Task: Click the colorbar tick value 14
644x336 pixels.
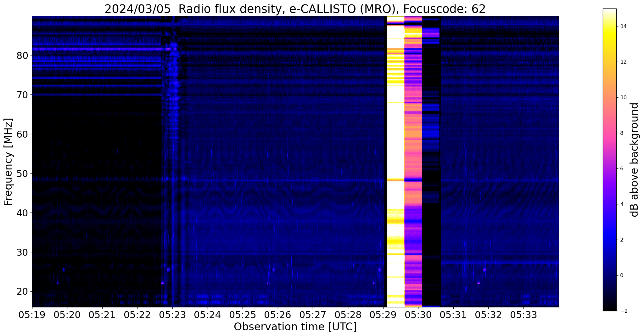Action: 623,26
